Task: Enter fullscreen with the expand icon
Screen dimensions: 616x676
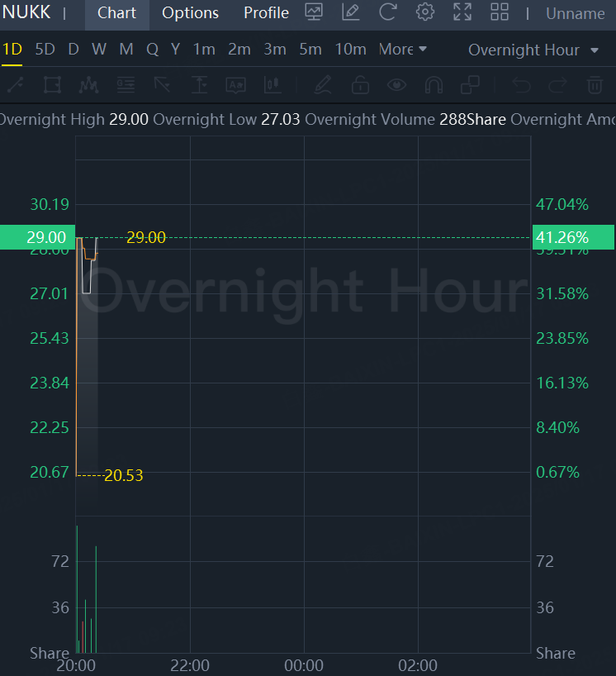Action: (462, 12)
